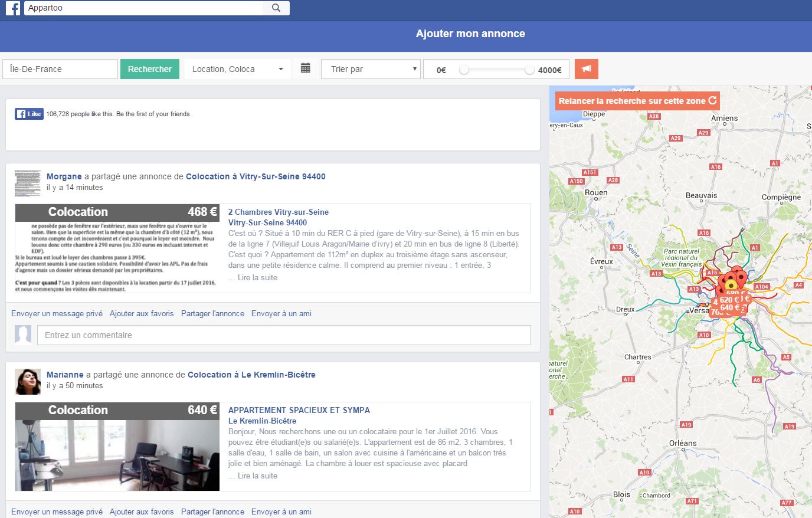Click Dreux on the map
The height and width of the screenshot is (518, 812).
(x=625, y=309)
